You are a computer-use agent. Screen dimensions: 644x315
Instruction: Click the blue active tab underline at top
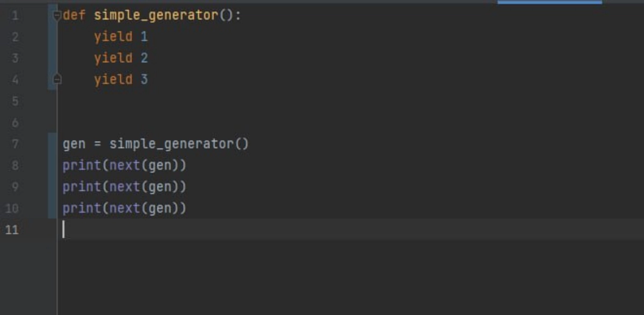click(549, 2)
